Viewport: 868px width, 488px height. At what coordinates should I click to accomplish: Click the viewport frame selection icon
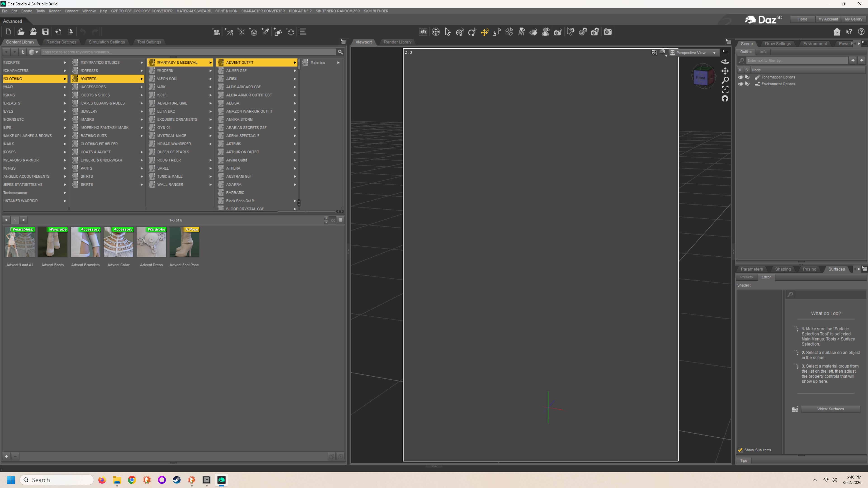(725, 89)
